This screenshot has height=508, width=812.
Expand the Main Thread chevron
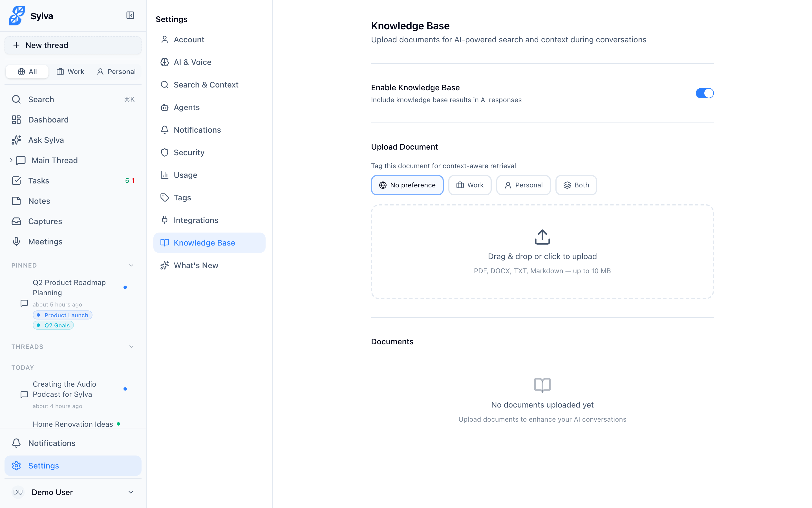[x=11, y=160]
